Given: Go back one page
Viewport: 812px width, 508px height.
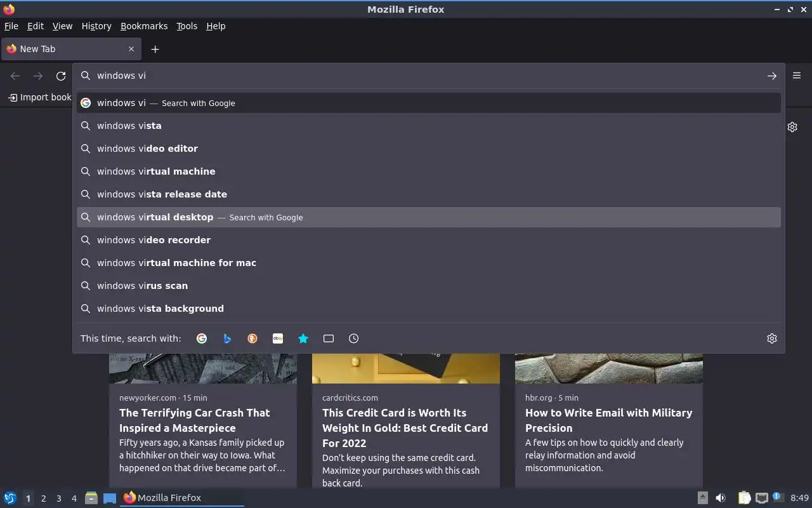Looking at the screenshot, I should (15, 76).
